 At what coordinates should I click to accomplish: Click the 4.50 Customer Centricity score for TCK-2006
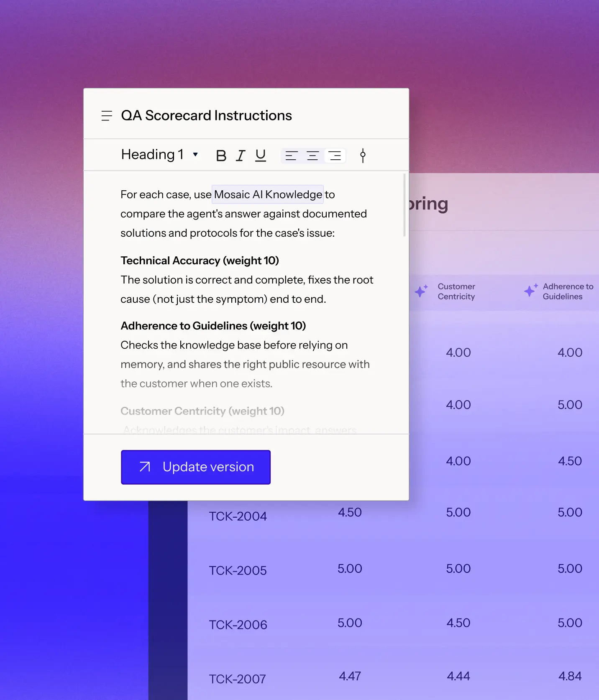click(458, 623)
